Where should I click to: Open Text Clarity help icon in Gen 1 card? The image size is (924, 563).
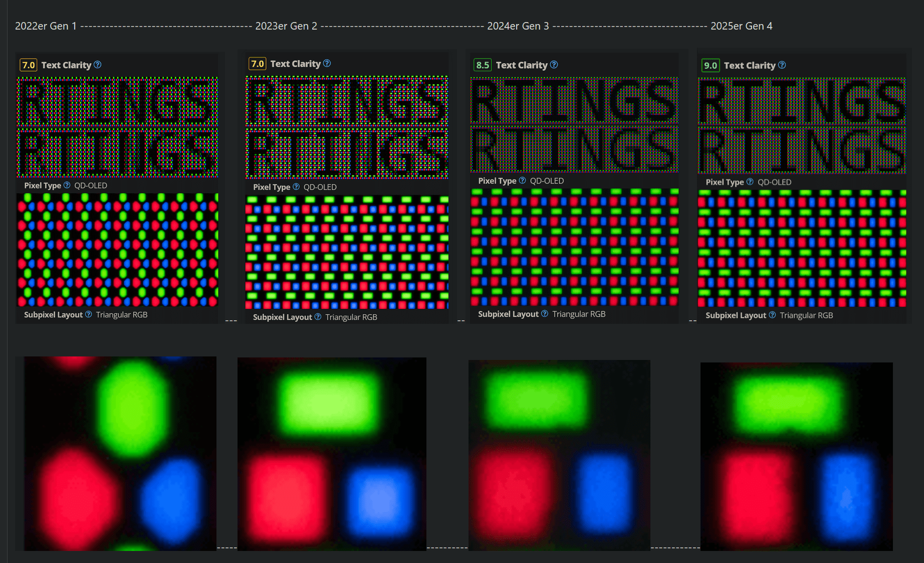click(98, 65)
